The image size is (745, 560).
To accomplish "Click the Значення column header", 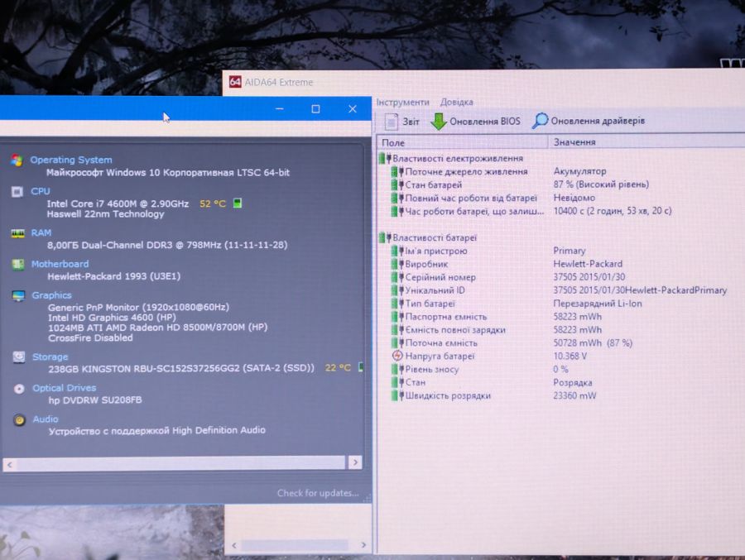I will pos(646,141).
